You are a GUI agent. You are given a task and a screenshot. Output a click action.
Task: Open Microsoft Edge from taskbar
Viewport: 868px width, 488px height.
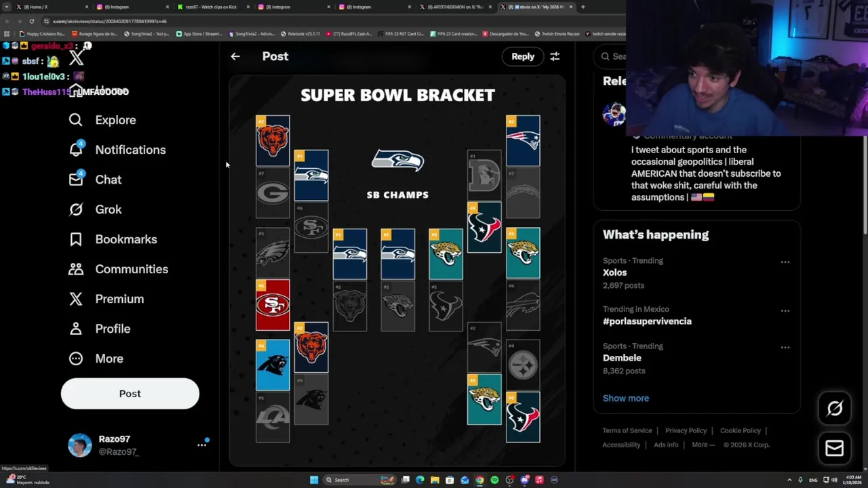pos(420,480)
